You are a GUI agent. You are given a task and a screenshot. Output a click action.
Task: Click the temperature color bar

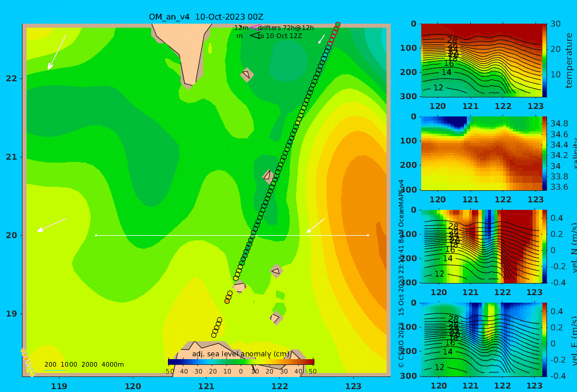pyautogui.click(x=545, y=61)
